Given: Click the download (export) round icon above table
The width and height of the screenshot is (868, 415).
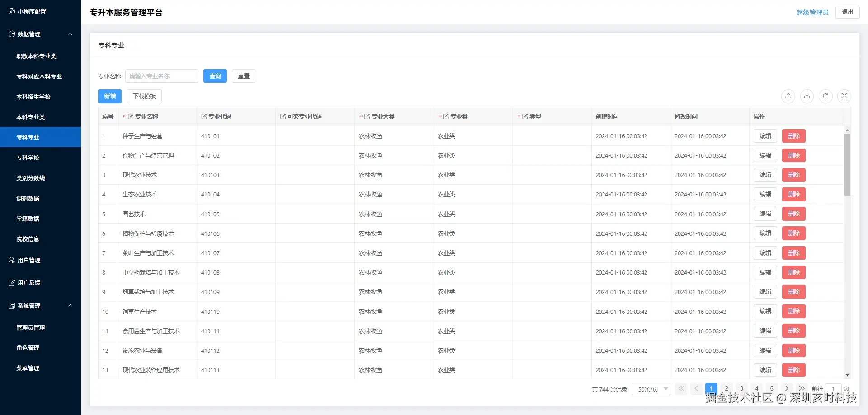Looking at the screenshot, I should 807,96.
